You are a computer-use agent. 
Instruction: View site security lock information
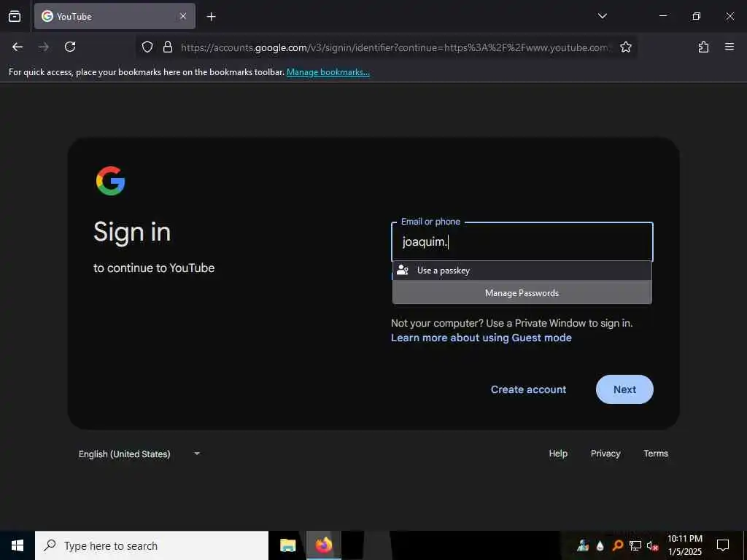(167, 47)
